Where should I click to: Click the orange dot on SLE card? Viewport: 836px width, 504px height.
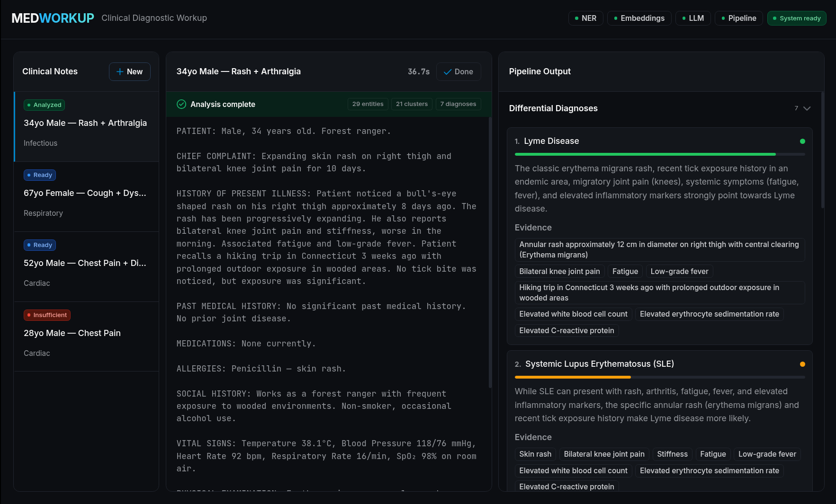[x=802, y=364]
